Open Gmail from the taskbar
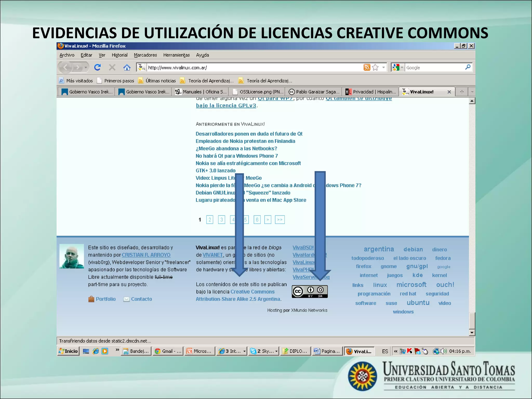 coord(168,351)
